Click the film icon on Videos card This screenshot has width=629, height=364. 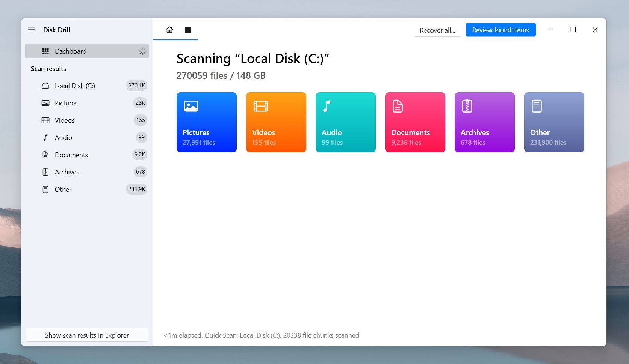(x=260, y=106)
